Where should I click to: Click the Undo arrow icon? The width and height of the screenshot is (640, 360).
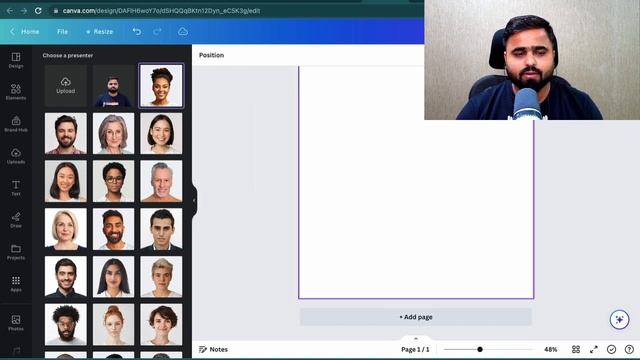click(137, 31)
